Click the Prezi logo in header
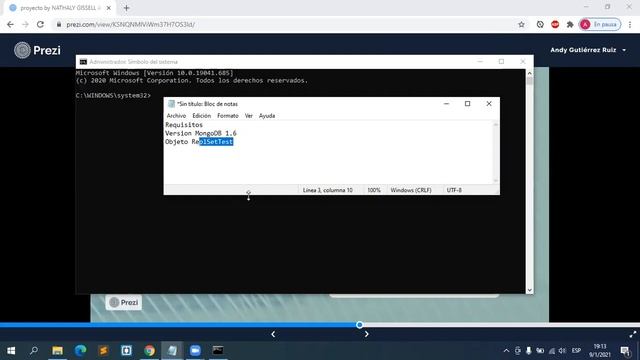The width and height of the screenshot is (640, 360). point(37,50)
